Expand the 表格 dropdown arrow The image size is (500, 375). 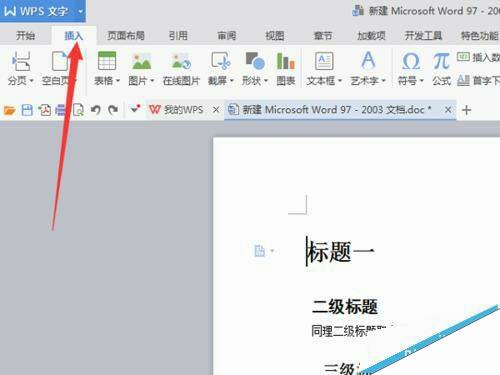pyautogui.click(x=118, y=81)
